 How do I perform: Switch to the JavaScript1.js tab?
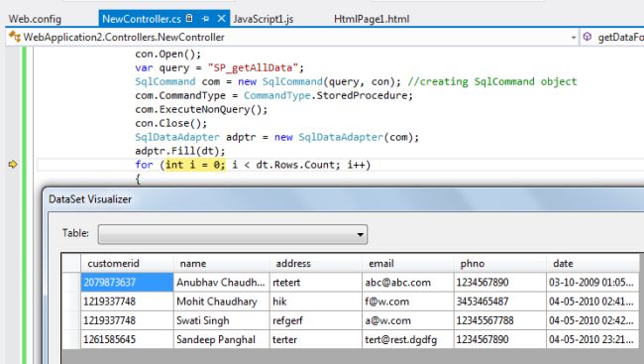tap(264, 19)
